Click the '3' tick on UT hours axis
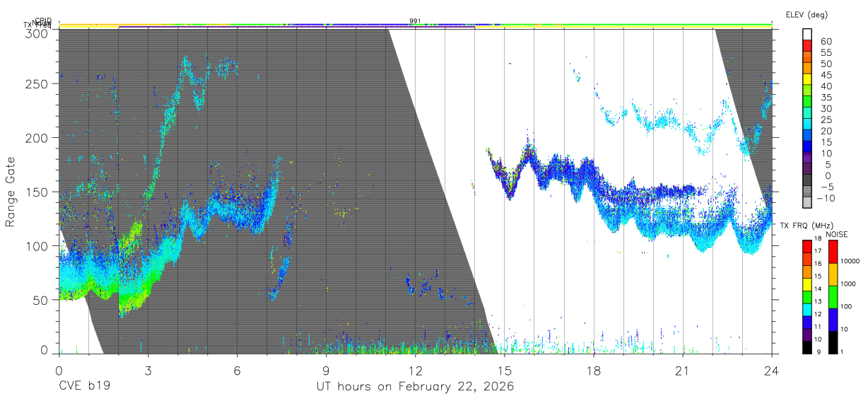This screenshot has width=868, height=401. click(x=148, y=371)
